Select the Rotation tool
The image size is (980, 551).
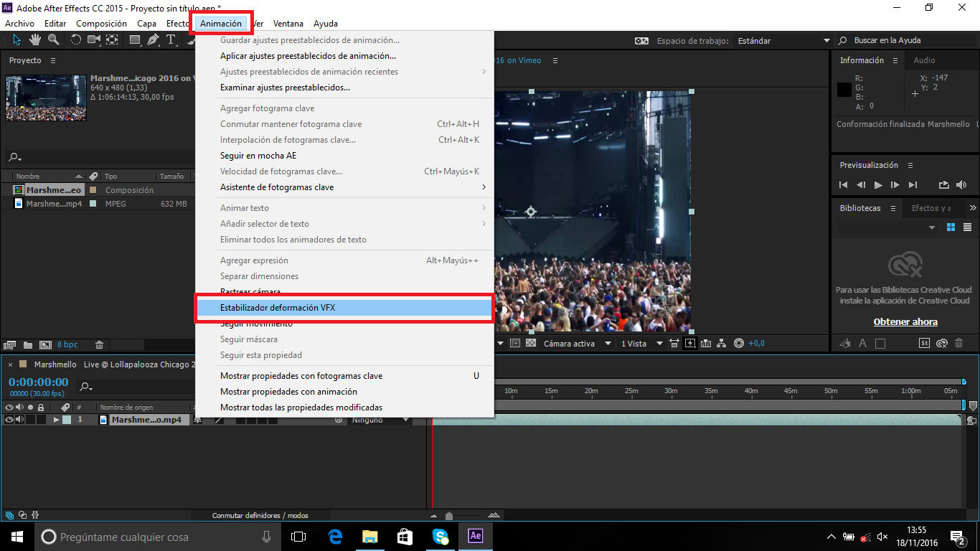click(x=75, y=39)
